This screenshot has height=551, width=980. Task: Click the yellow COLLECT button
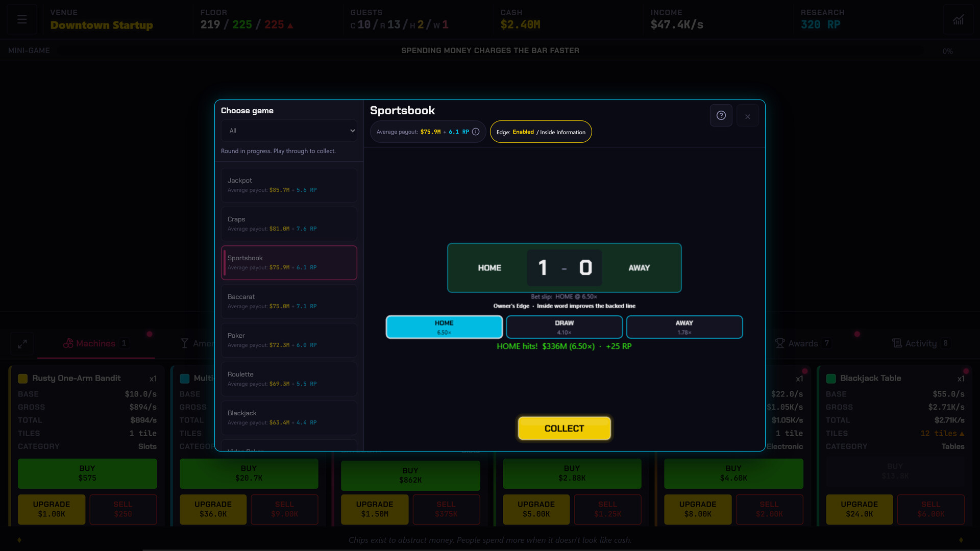tap(564, 428)
